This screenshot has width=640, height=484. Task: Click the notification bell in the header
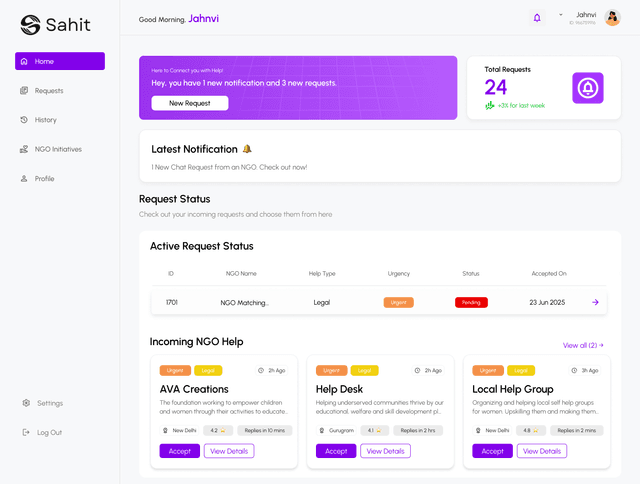click(537, 17)
